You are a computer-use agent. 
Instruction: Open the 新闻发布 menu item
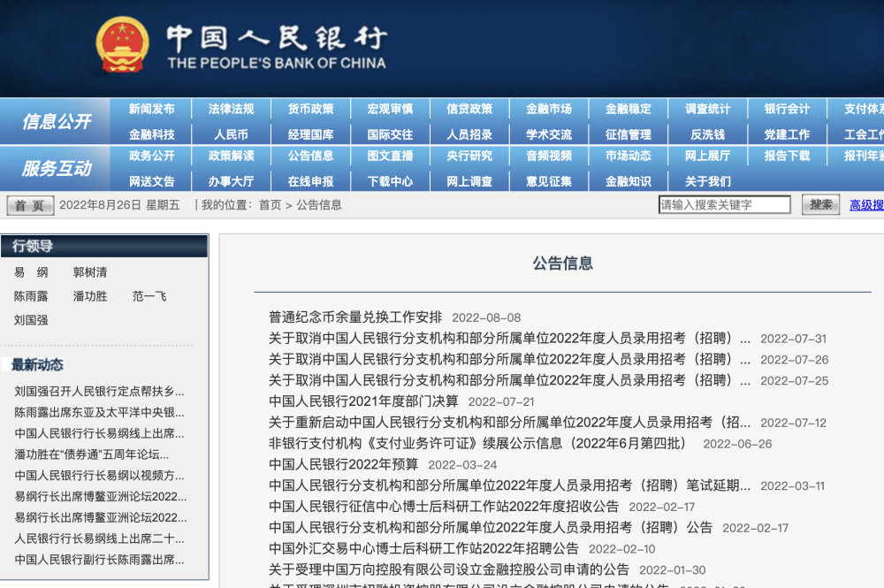click(151, 109)
